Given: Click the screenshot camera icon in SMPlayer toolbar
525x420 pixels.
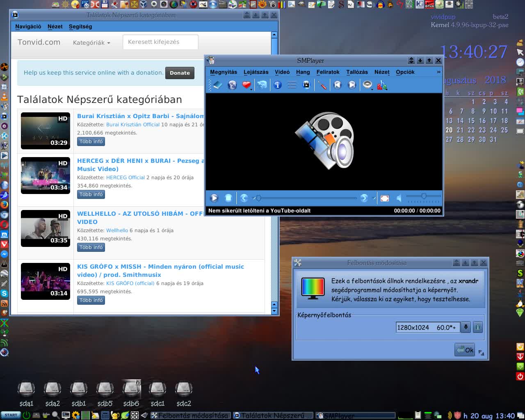Looking at the screenshot, I should point(262,85).
